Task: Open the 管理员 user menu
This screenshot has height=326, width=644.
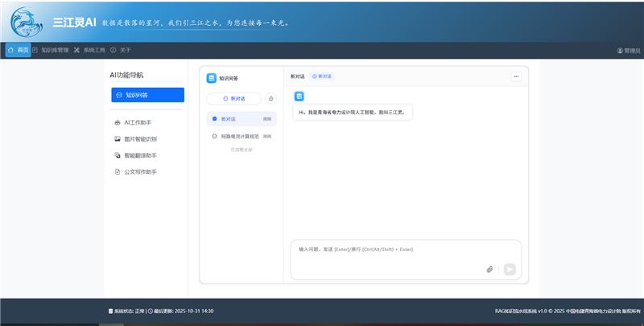Action: pos(629,50)
